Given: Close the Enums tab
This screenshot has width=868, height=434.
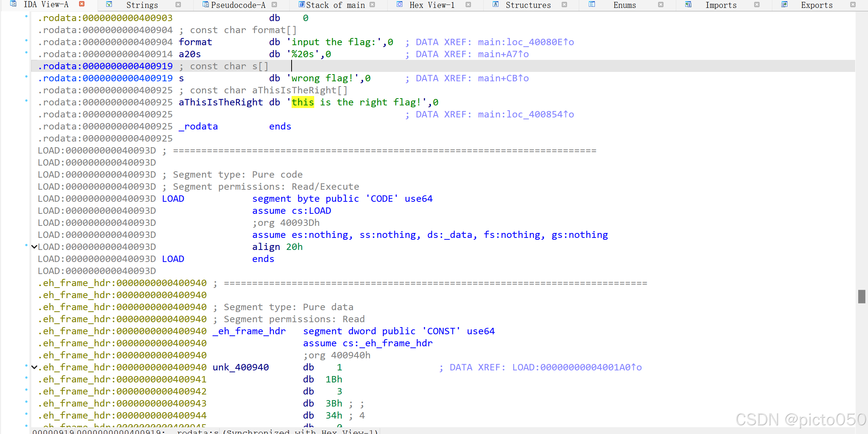Looking at the screenshot, I should pyautogui.click(x=660, y=5).
